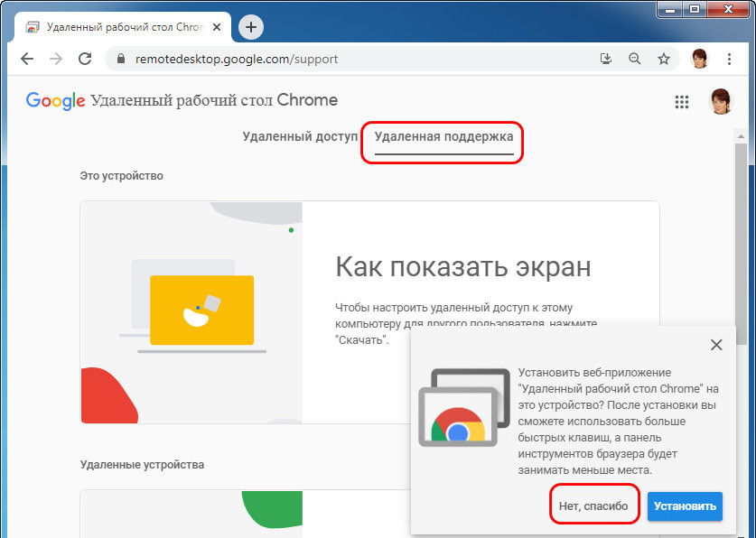Switch to the Удаленный доступ tab
The image size is (756, 538).
click(x=300, y=137)
